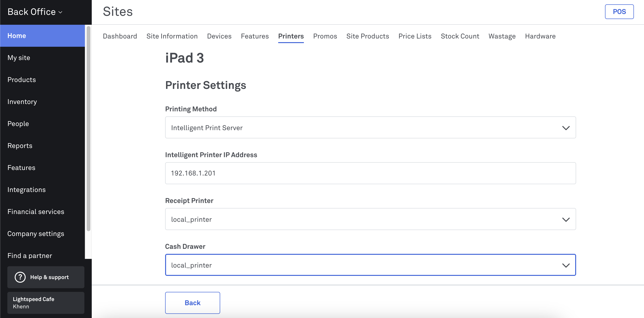Click the Help & support question mark icon

point(20,277)
